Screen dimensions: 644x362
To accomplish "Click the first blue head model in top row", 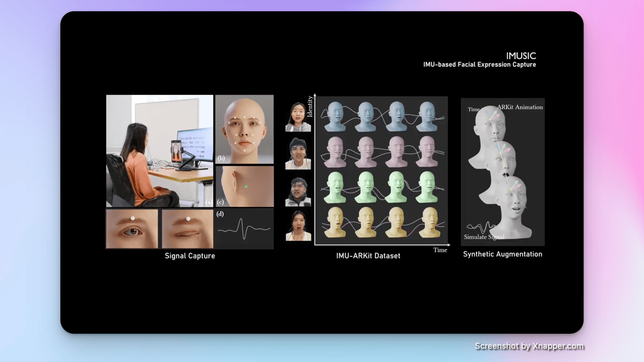I will (335, 116).
